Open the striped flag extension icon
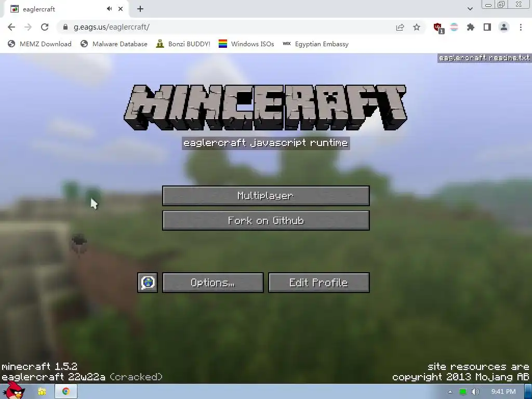The width and height of the screenshot is (532, 399). coord(454,27)
